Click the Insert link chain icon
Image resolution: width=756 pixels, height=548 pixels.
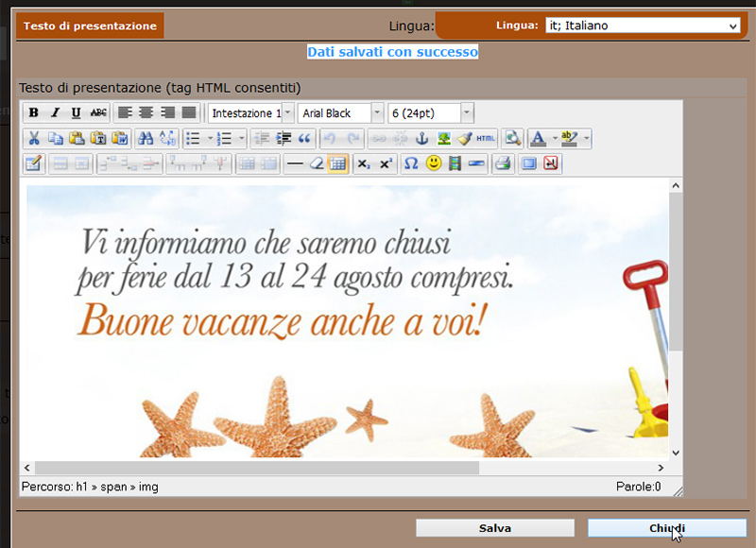[x=379, y=139]
